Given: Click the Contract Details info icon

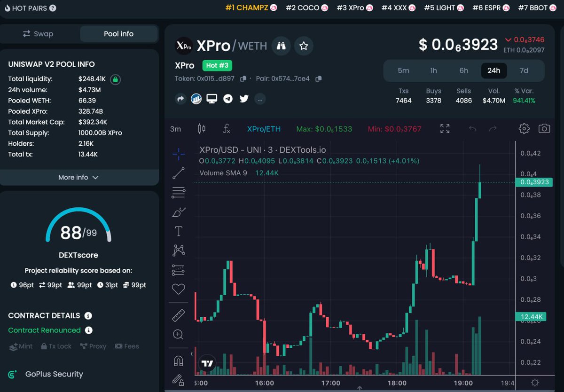Looking at the screenshot, I should click(x=88, y=315).
